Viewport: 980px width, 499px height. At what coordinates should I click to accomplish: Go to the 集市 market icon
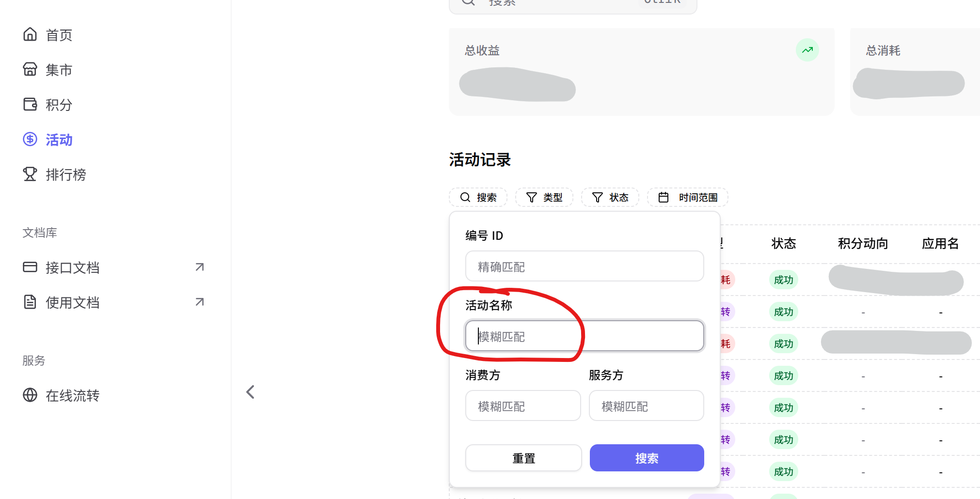coord(30,69)
